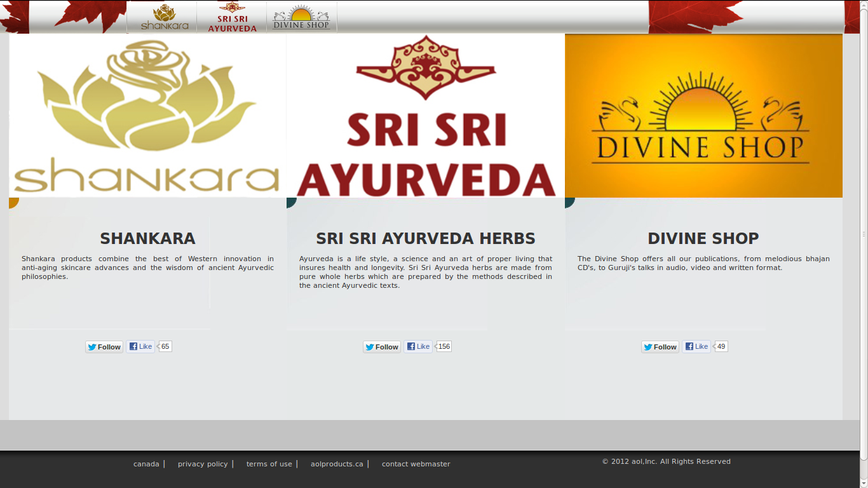Click the Divine Shop description paragraph
The width and height of the screenshot is (868, 488).
703,263
